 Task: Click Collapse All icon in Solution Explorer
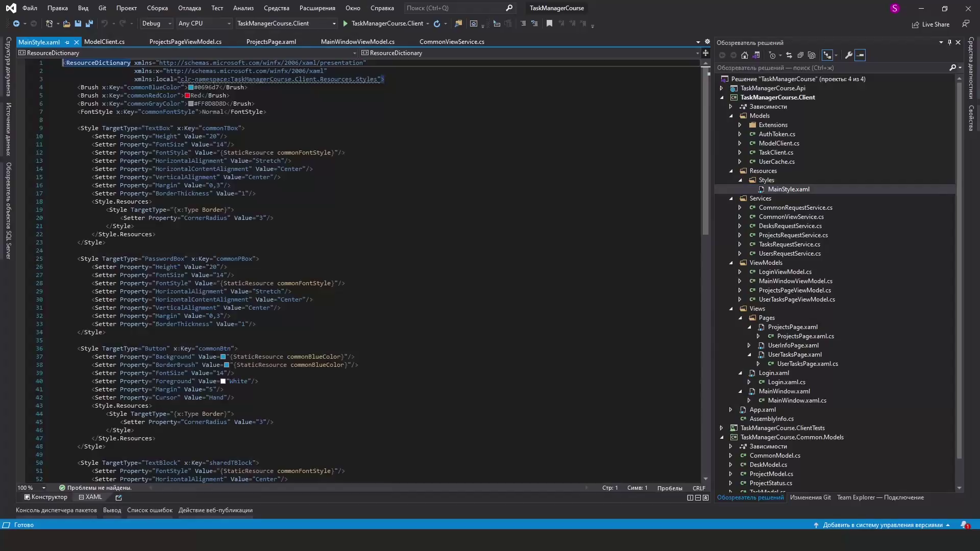pos(800,55)
